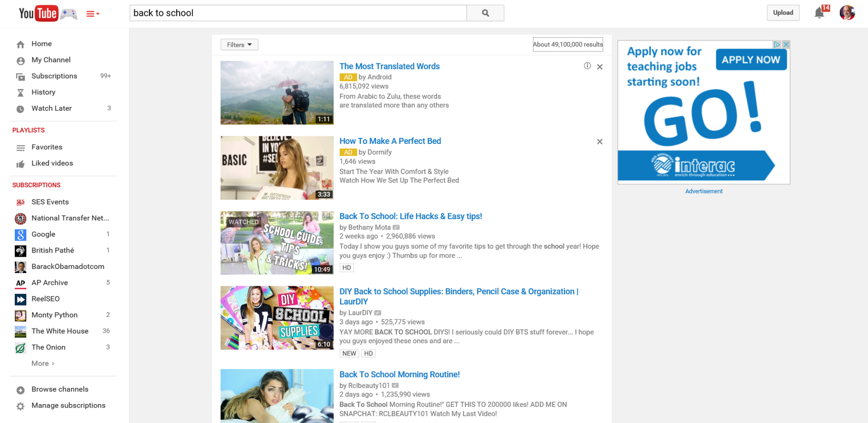
Task: Dismiss the How To Make A Perfect Bed ad
Action: [x=599, y=142]
